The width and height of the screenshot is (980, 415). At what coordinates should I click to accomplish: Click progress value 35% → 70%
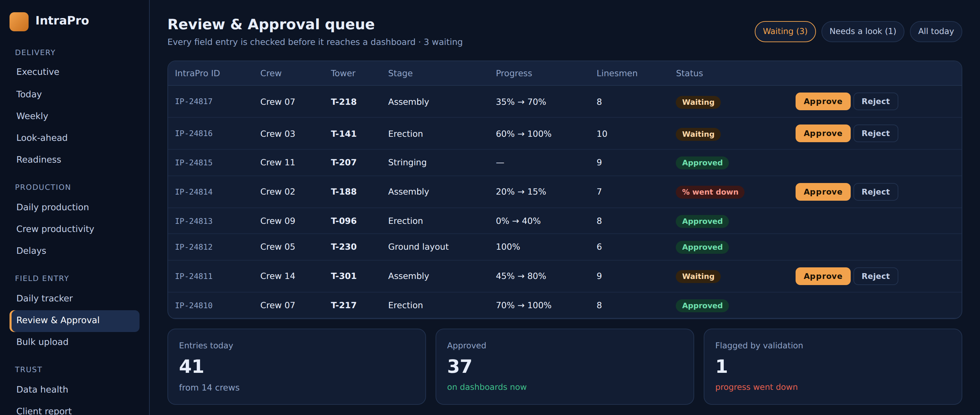520,102
